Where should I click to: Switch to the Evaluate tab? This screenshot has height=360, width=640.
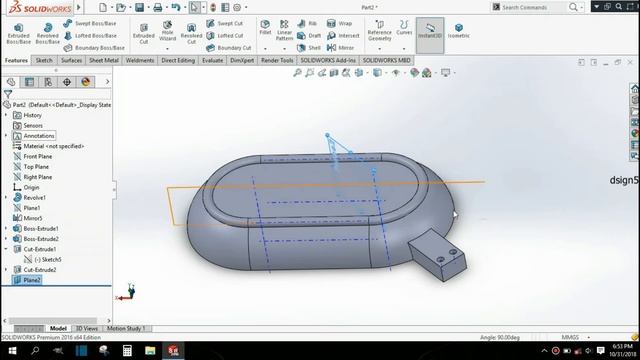coord(213,60)
